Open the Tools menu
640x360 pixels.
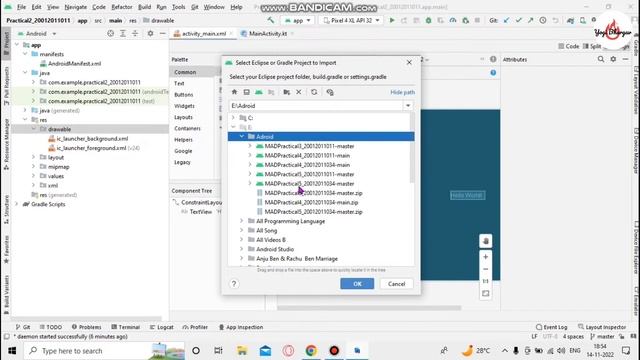178,7
